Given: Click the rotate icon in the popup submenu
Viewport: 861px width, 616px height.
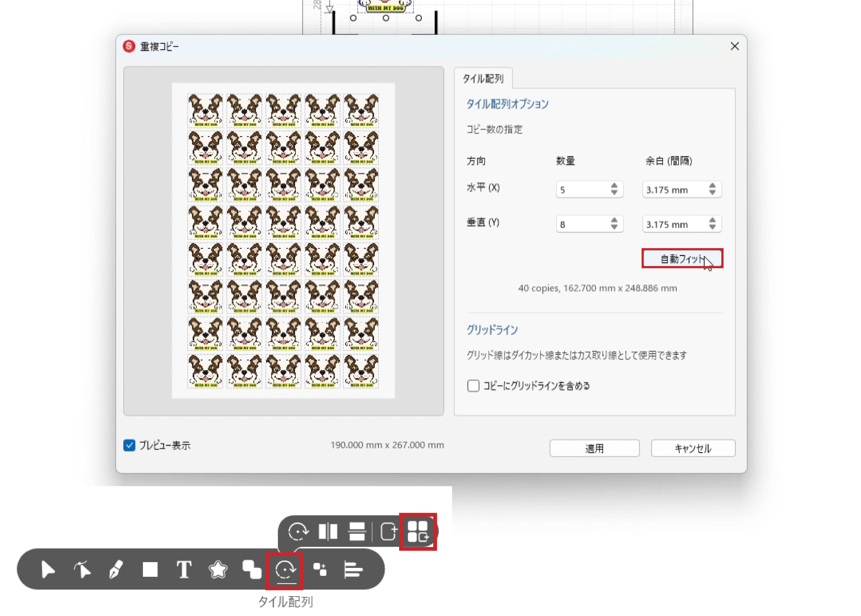Looking at the screenshot, I should tap(298, 531).
